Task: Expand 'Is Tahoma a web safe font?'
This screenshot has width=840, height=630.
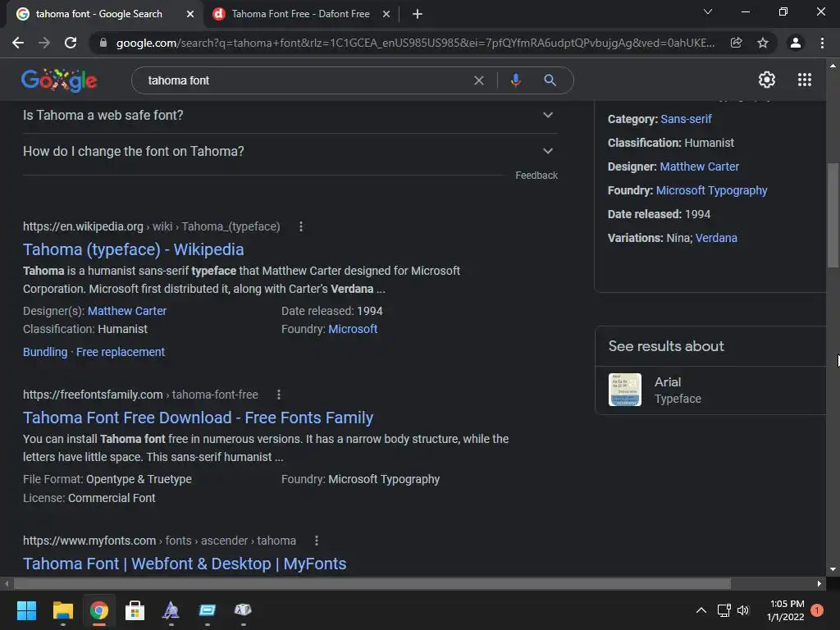Action: (290, 115)
